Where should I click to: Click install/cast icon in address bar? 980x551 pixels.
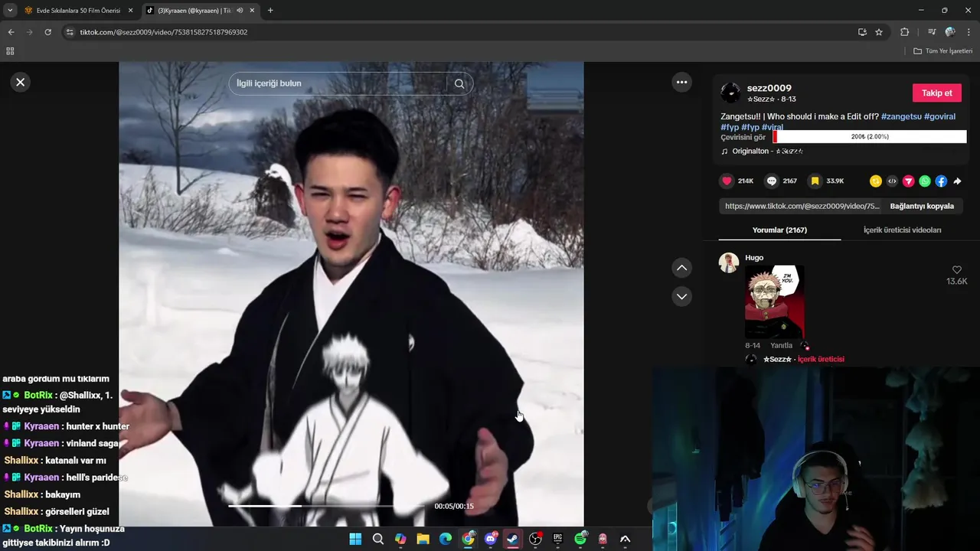pyautogui.click(x=862, y=32)
